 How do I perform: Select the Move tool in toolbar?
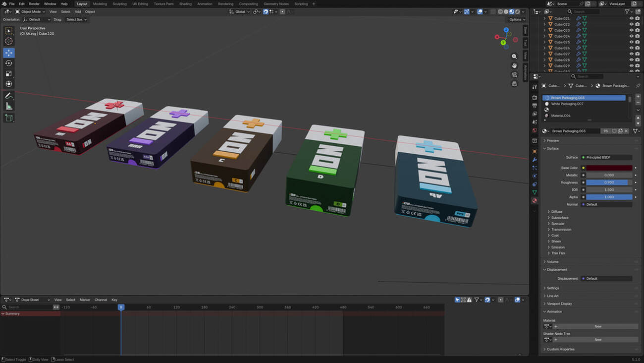tap(9, 53)
